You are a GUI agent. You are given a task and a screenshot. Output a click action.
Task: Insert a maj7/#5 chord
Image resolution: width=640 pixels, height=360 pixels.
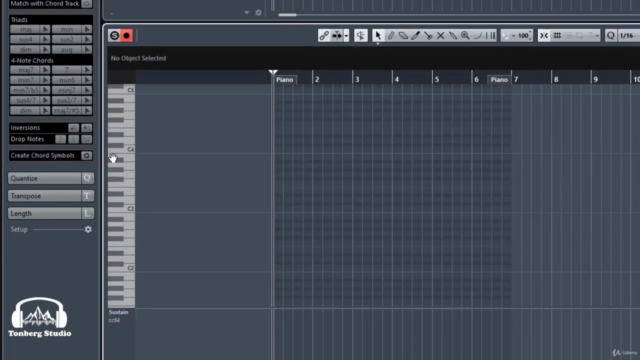[x=67, y=111]
